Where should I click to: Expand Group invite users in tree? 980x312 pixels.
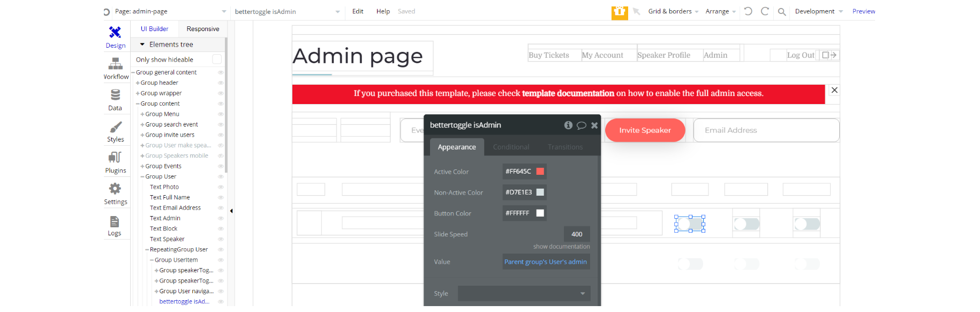click(142, 135)
